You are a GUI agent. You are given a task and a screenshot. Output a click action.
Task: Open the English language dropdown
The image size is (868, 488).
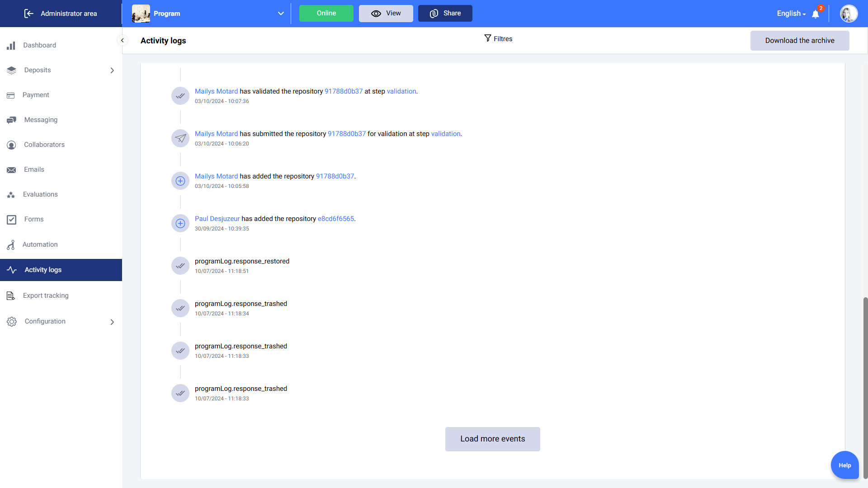click(x=792, y=14)
